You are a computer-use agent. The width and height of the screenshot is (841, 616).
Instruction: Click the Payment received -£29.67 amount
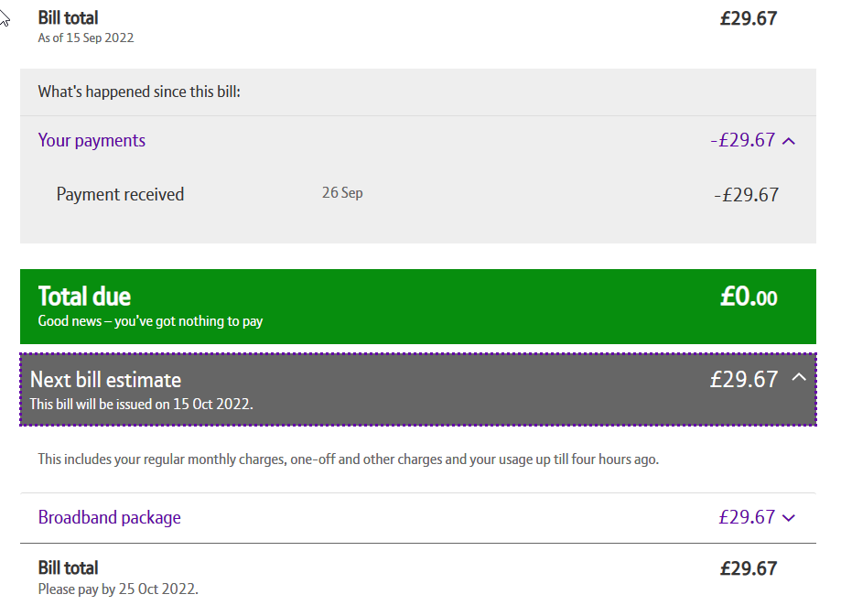(x=746, y=194)
